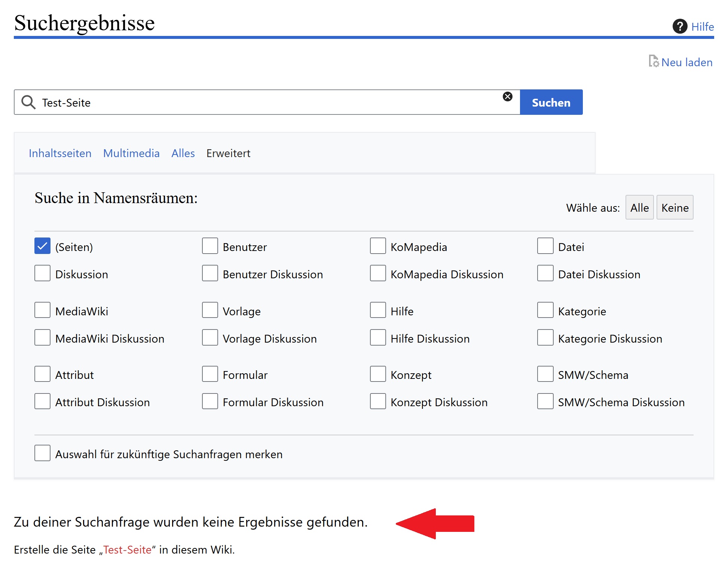
Task: Clear search text with the X icon
Action: [x=507, y=97]
